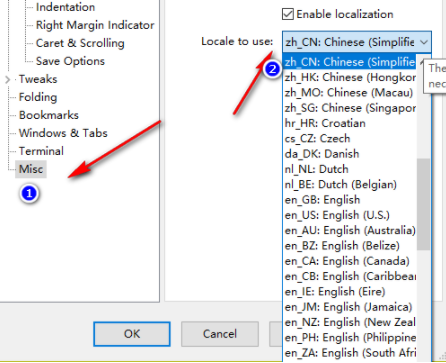Select nl_BE: Dutch (Belgian) locale
Image resolution: width=446 pixels, height=363 pixels.
(350, 185)
